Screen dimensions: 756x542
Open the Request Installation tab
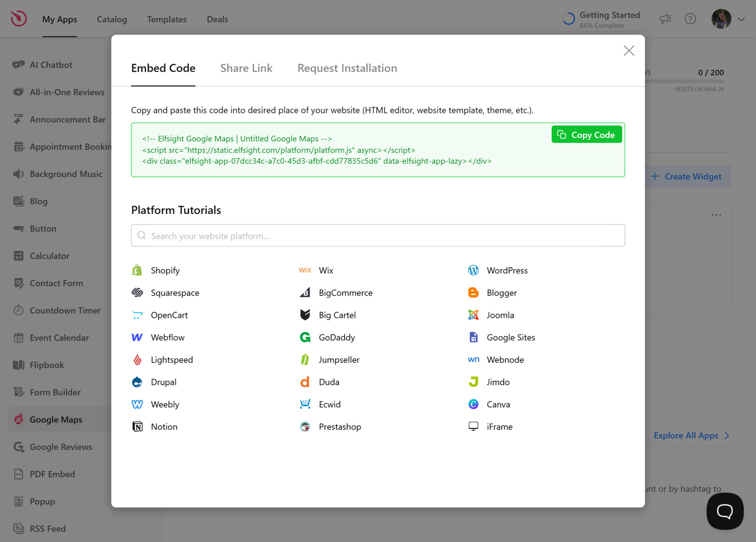click(x=347, y=68)
